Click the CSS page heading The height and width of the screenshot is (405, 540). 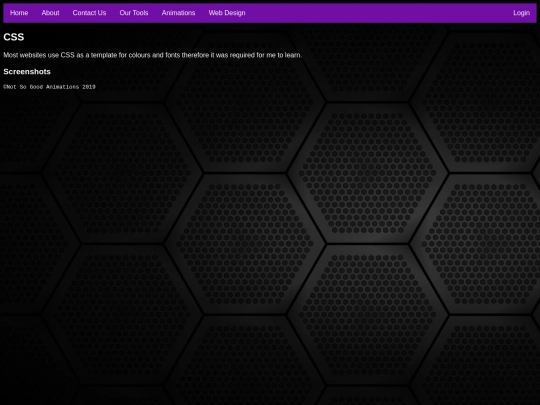[14, 37]
